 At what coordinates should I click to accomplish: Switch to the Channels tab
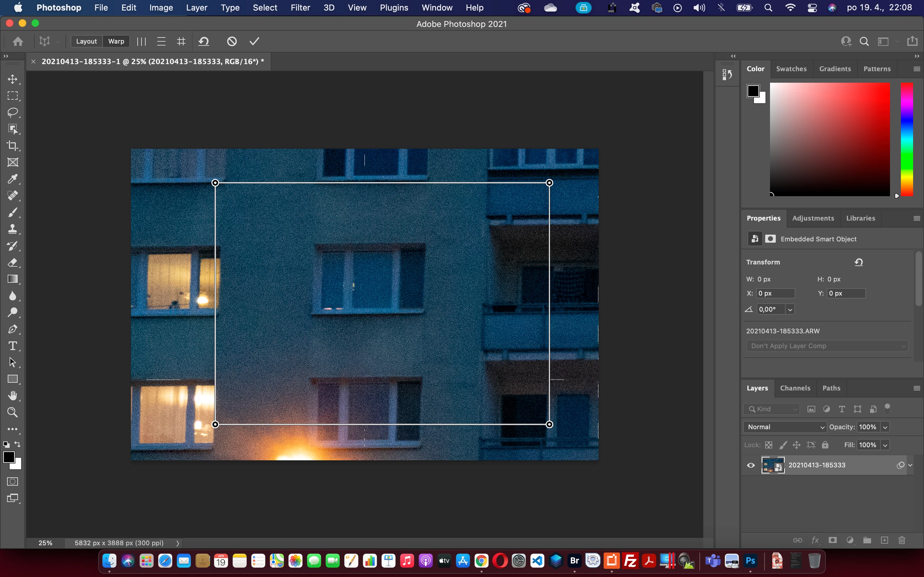(x=795, y=388)
